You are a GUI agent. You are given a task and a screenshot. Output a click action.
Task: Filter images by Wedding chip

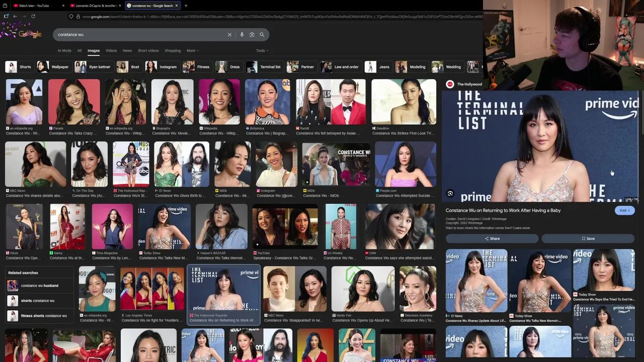click(447, 67)
